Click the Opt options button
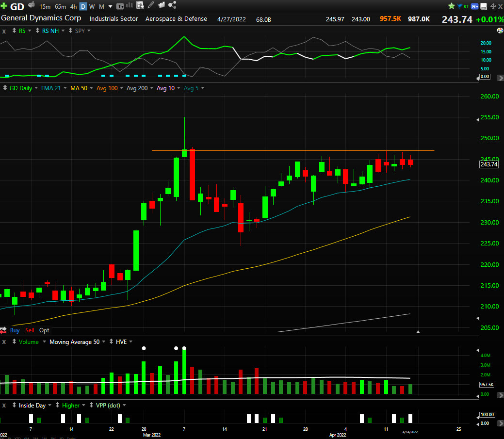504x439 pixels. (x=44, y=330)
